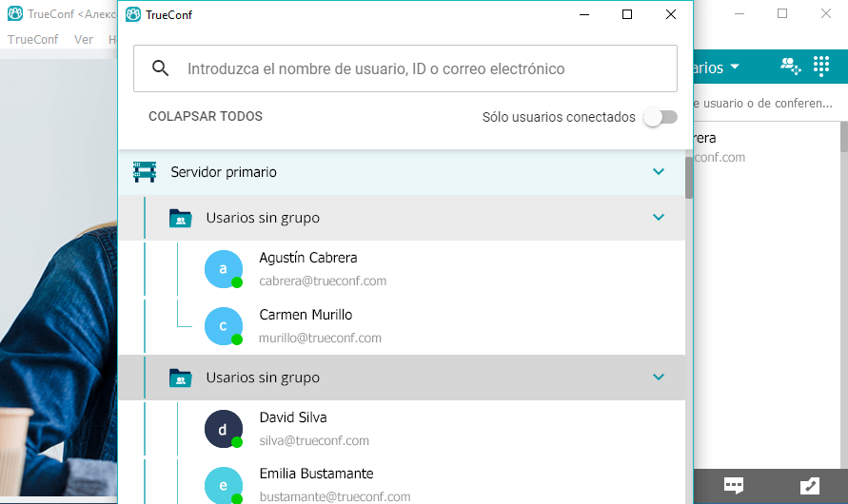Collapse the first Usarios sin grupo group
The image size is (848, 504).
659,217
